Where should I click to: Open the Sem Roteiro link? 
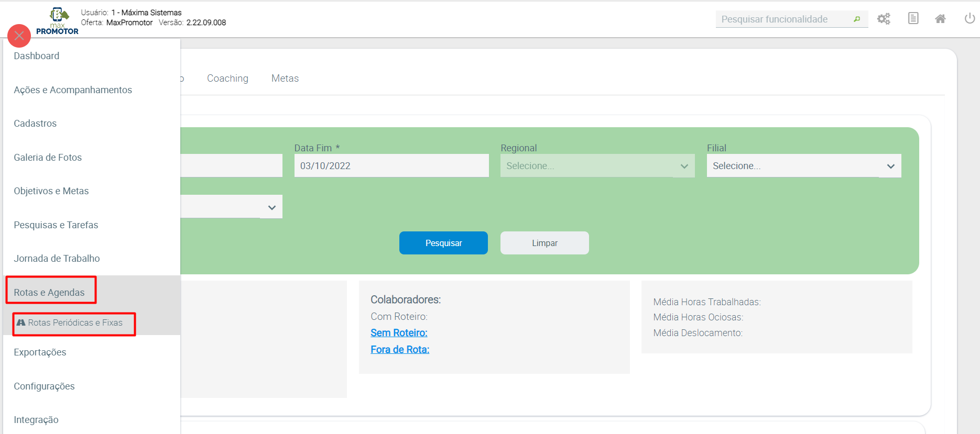click(399, 333)
